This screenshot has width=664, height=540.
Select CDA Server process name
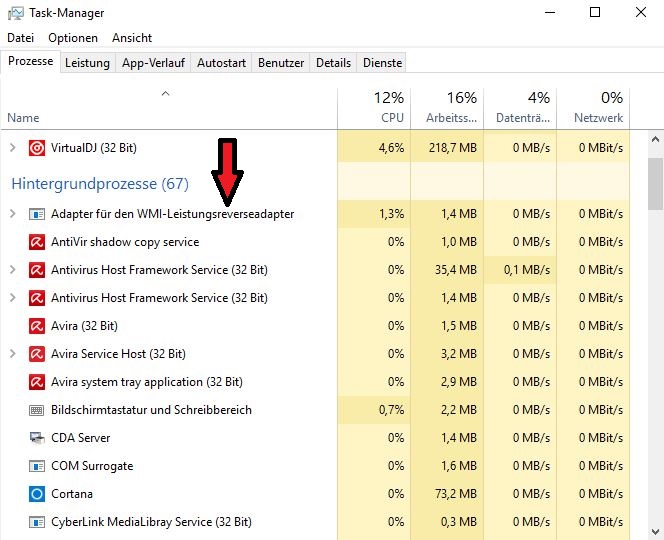[x=80, y=438]
